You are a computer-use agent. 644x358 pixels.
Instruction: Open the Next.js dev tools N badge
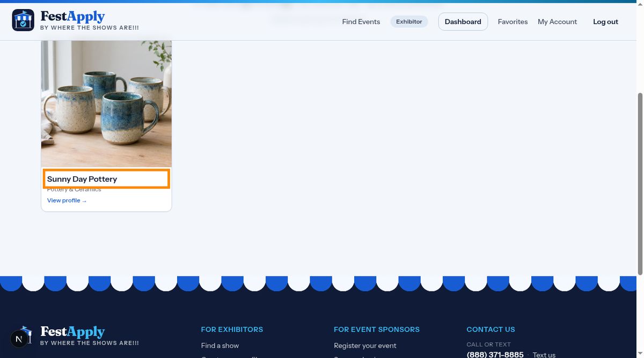(x=19, y=339)
